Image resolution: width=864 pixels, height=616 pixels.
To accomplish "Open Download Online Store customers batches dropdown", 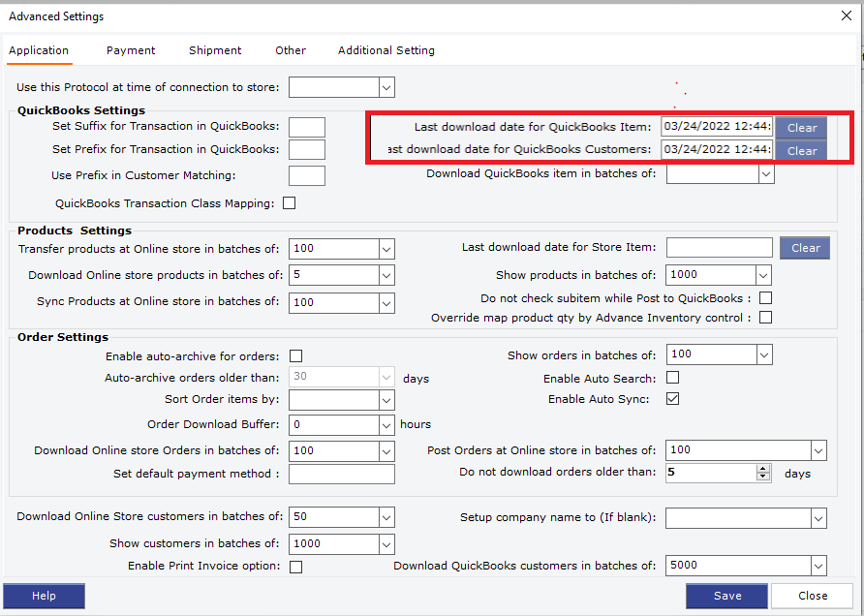I will tap(386, 517).
